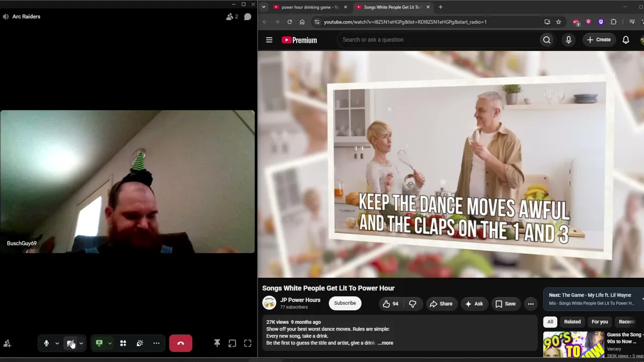Image resolution: width=644 pixels, height=362 pixels.
Task: Open the purple Twitch extension icon
Action: click(601, 22)
